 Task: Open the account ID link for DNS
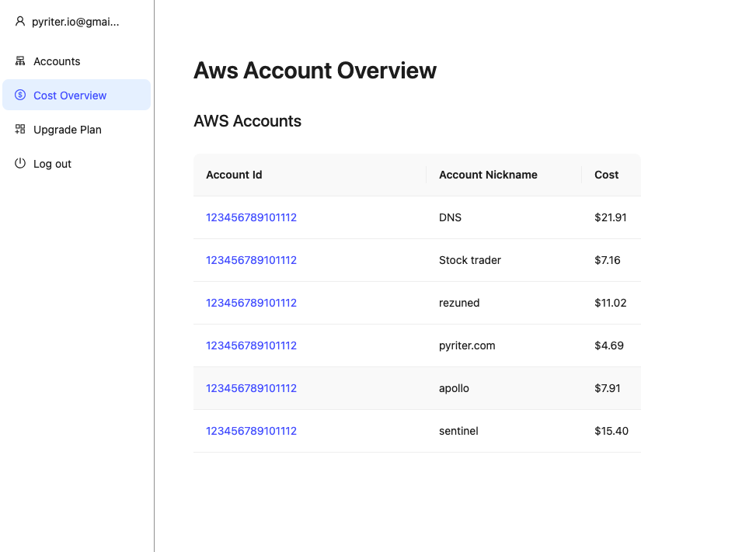[x=251, y=217]
